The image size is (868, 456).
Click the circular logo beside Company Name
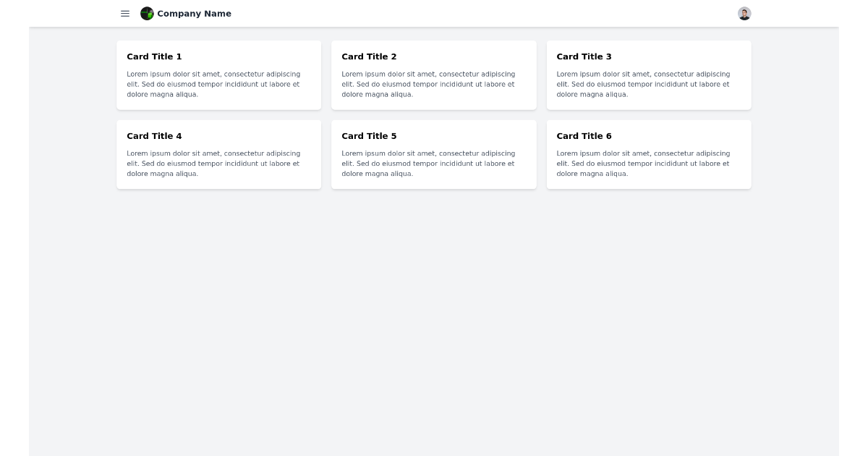coord(147,13)
